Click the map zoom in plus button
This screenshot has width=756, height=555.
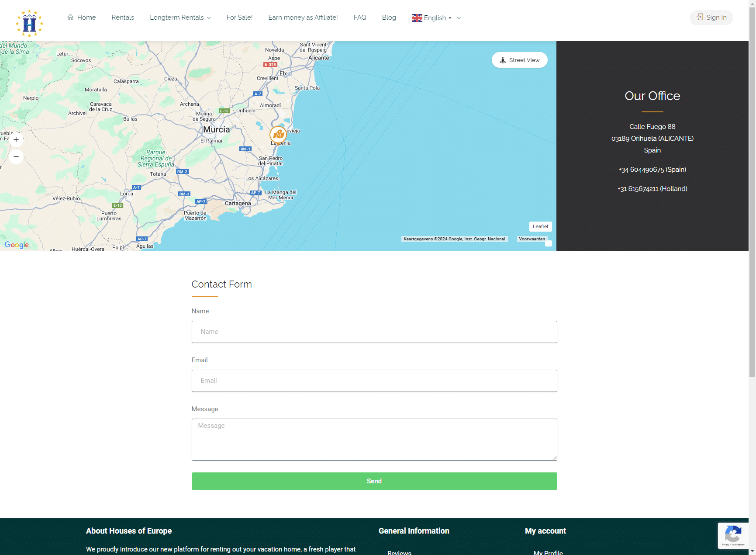(x=16, y=140)
